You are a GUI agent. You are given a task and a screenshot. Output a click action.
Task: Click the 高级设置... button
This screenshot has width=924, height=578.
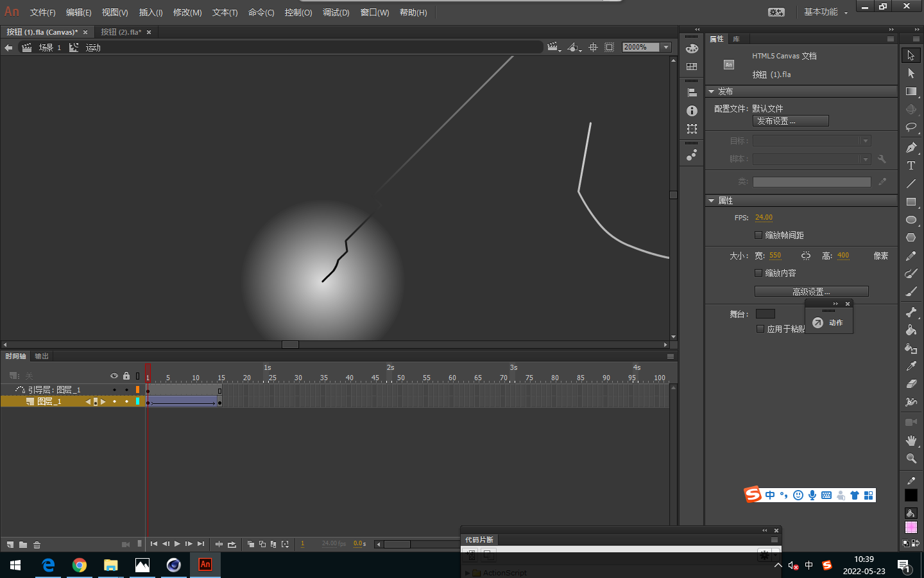tap(811, 292)
